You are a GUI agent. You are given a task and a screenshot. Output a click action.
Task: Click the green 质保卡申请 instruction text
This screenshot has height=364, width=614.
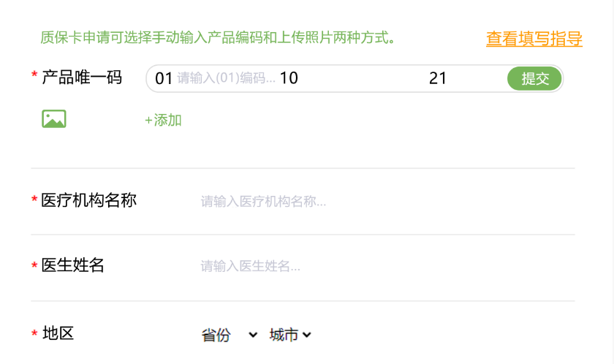[x=218, y=37]
